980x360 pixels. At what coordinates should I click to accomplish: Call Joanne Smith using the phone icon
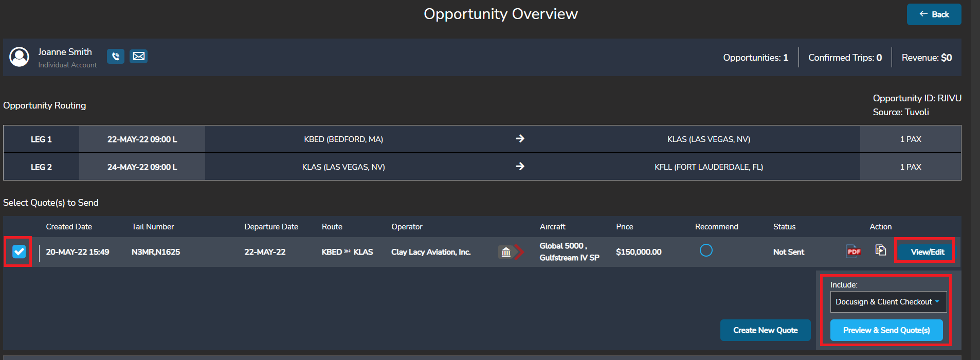pyautogui.click(x=116, y=56)
